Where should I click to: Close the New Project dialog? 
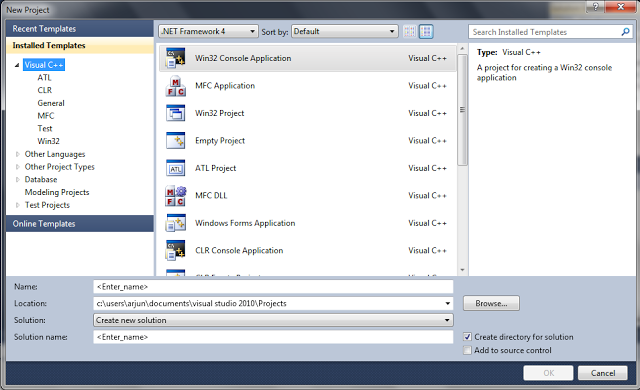(621, 7)
